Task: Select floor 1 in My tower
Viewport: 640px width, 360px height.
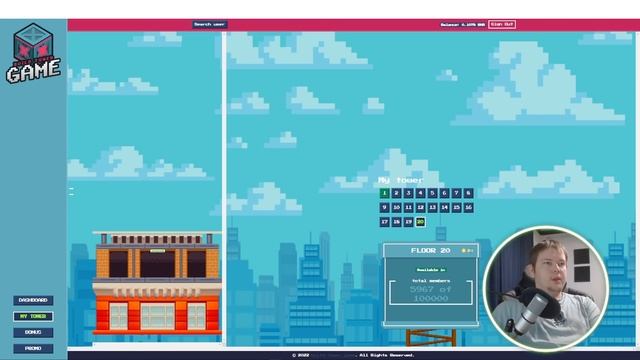Action: (384, 193)
